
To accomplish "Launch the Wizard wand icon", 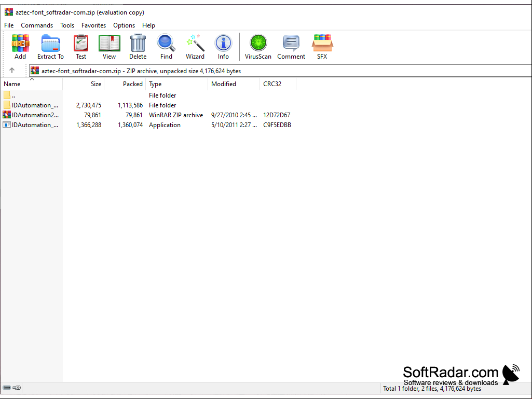I will pos(195,43).
